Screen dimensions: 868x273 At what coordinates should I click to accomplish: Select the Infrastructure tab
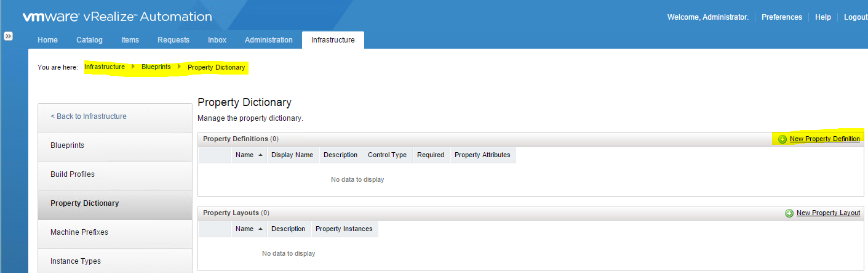(333, 40)
